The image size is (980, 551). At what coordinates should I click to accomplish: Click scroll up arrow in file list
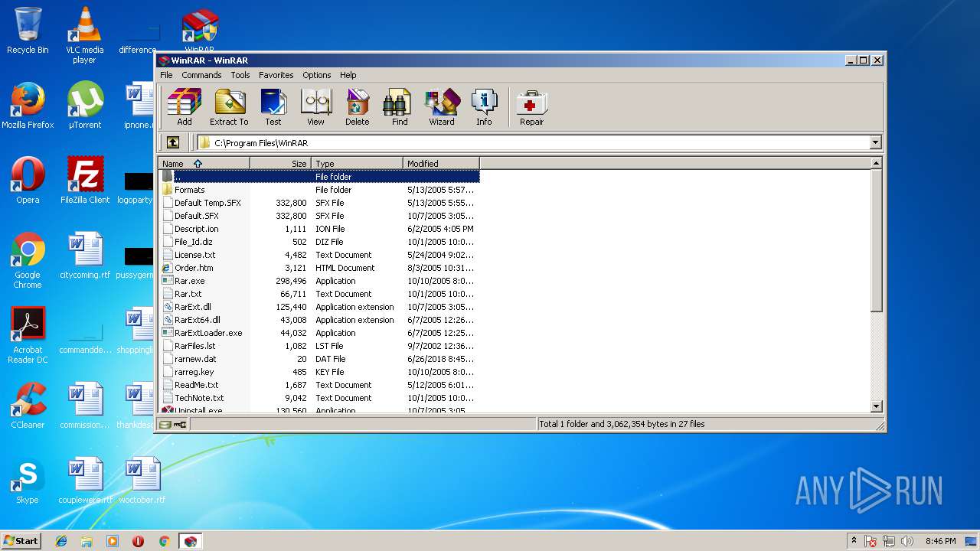tap(876, 163)
